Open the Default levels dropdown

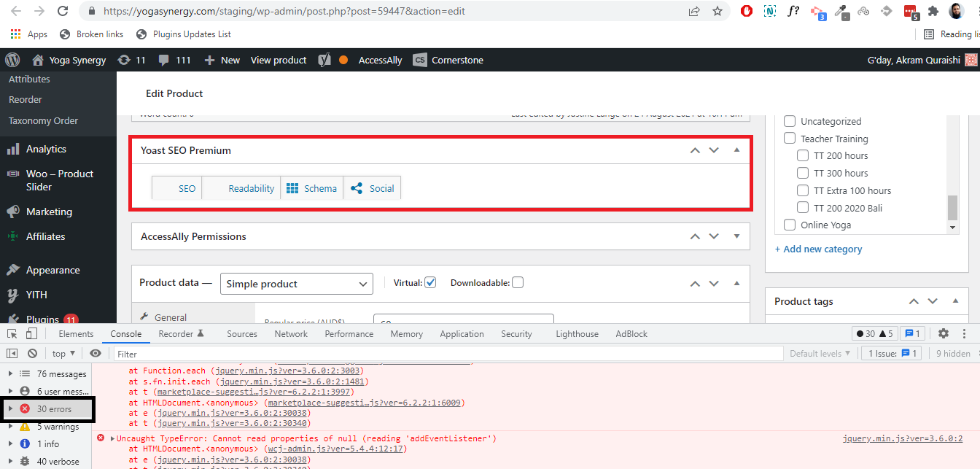tap(820, 354)
